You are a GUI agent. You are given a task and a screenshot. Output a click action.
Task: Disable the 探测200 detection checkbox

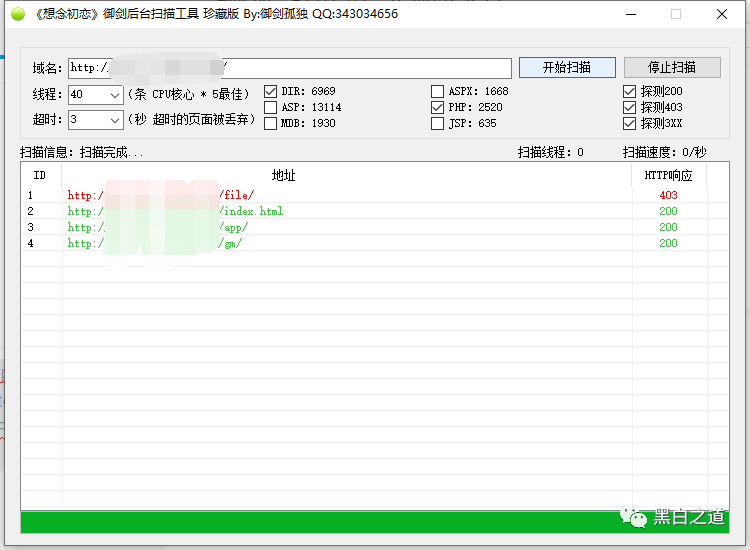629,91
